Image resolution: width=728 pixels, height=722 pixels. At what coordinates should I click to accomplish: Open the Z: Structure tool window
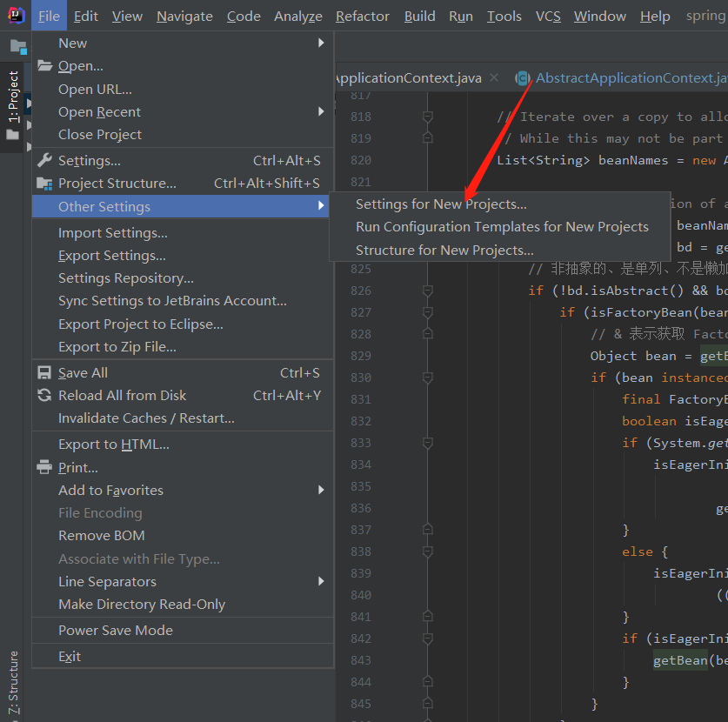13,683
